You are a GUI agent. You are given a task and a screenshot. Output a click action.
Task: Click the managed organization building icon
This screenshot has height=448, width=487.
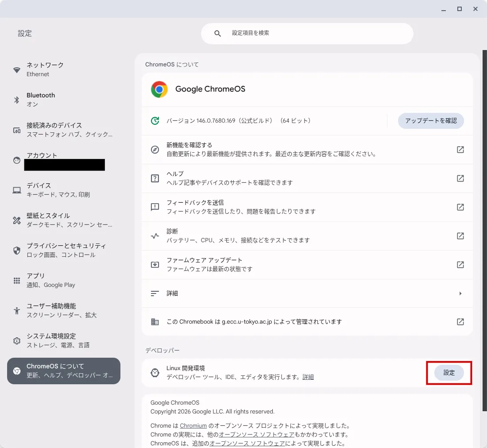coord(155,322)
